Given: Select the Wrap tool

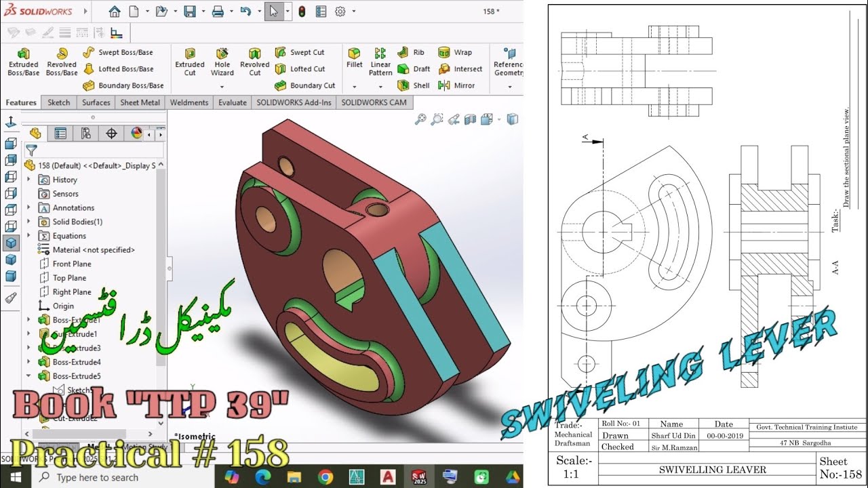Looking at the screenshot, I should coord(455,52).
